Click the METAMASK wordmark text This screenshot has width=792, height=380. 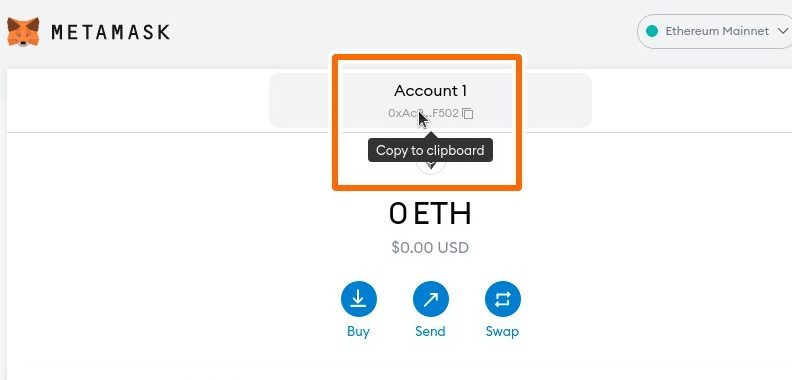coord(110,32)
